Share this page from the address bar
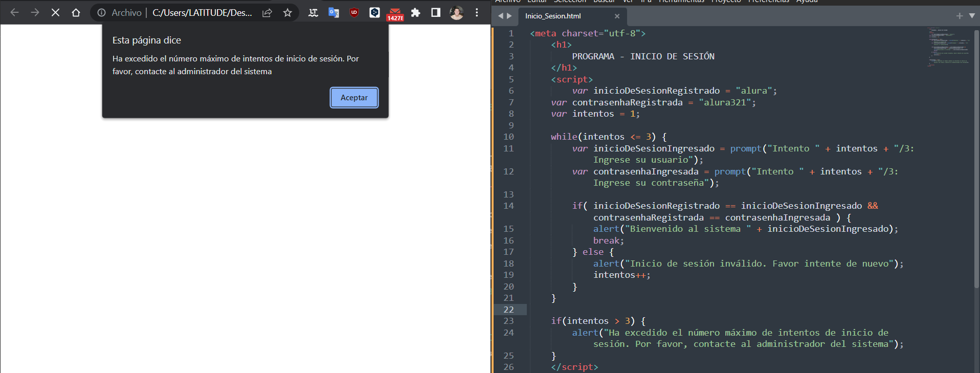Viewport: 980px width, 373px height. 267,13
